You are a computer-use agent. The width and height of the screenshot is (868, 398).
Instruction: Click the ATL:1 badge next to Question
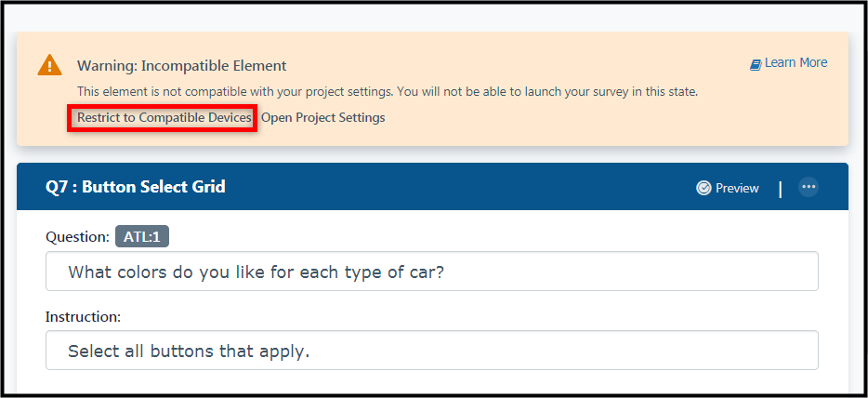(141, 237)
